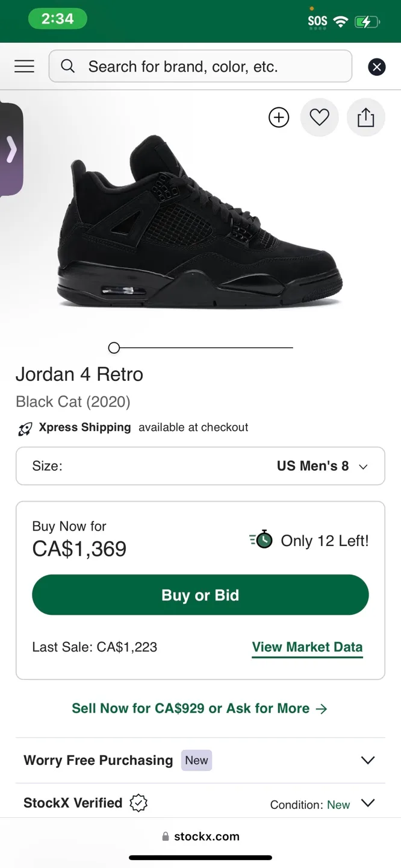Click the search magnifier icon

[67, 66]
